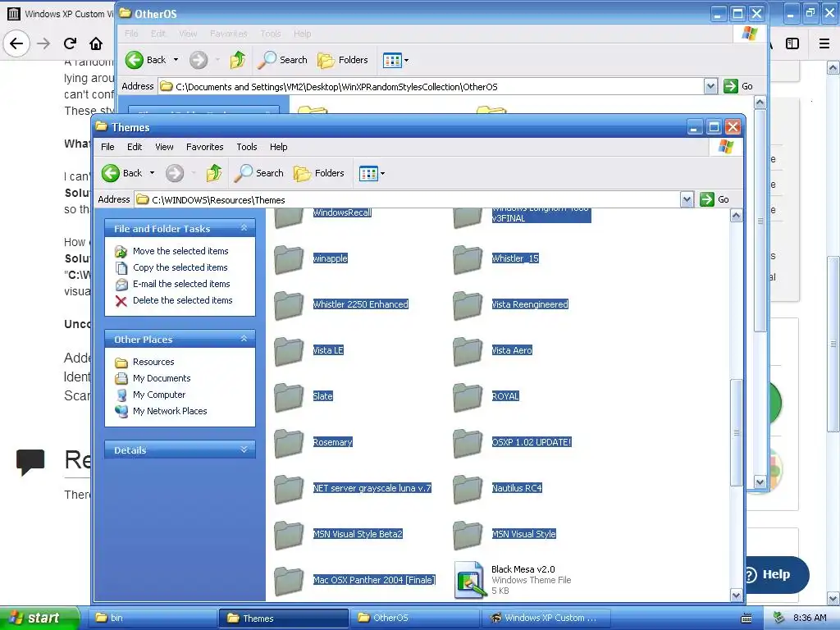The image size is (840, 630).
Task: Click browser home button
Action: [x=96, y=43]
